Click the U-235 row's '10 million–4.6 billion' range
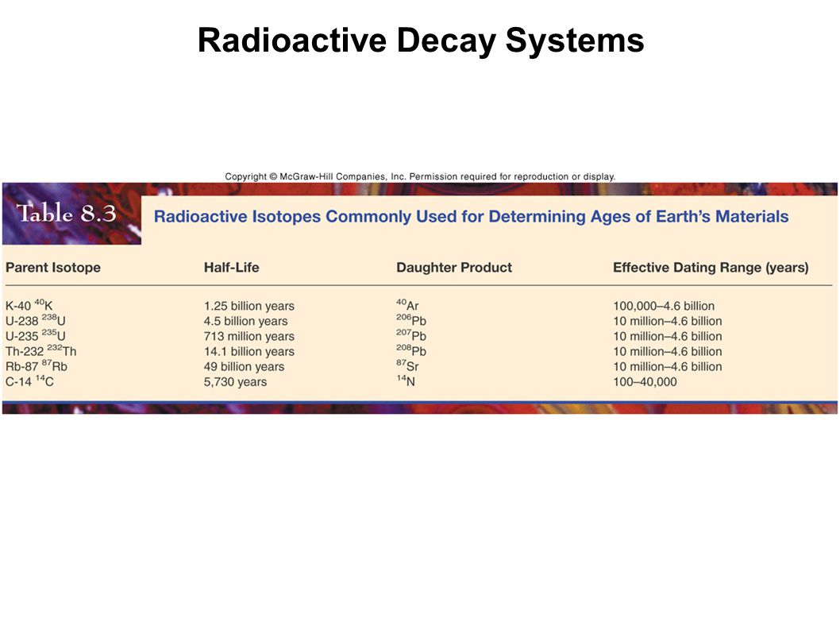Viewport: 840px width, 630px height. pyautogui.click(x=668, y=336)
